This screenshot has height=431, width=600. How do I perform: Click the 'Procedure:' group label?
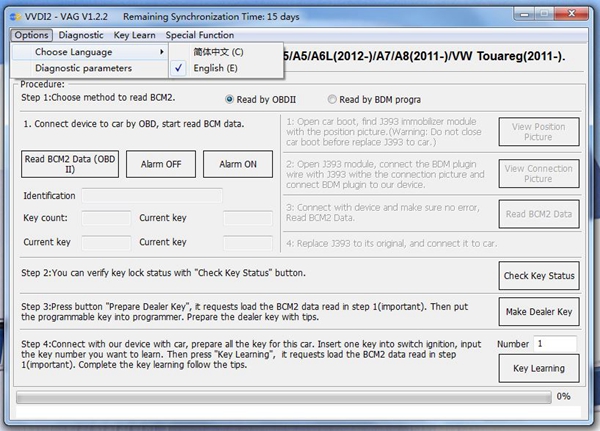pyautogui.click(x=42, y=84)
